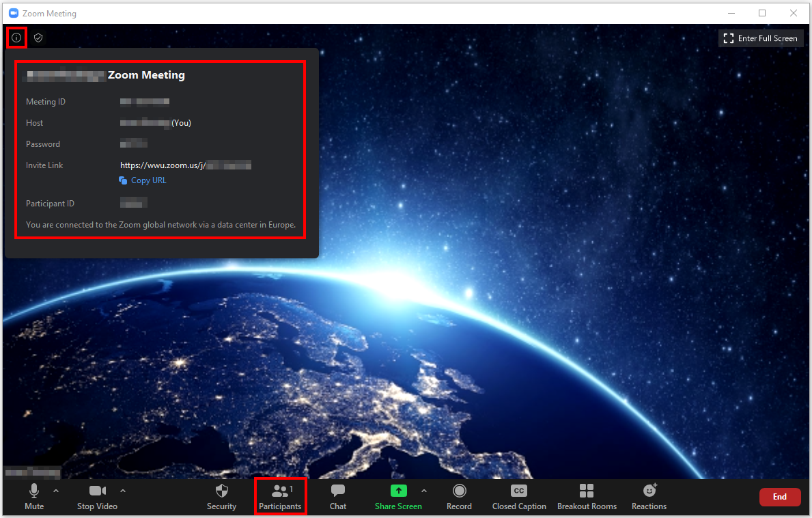Click the wwu.zoom.us invite link text
Image resolution: width=812 pixels, height=518 pixels.
[x=163, y=165]
